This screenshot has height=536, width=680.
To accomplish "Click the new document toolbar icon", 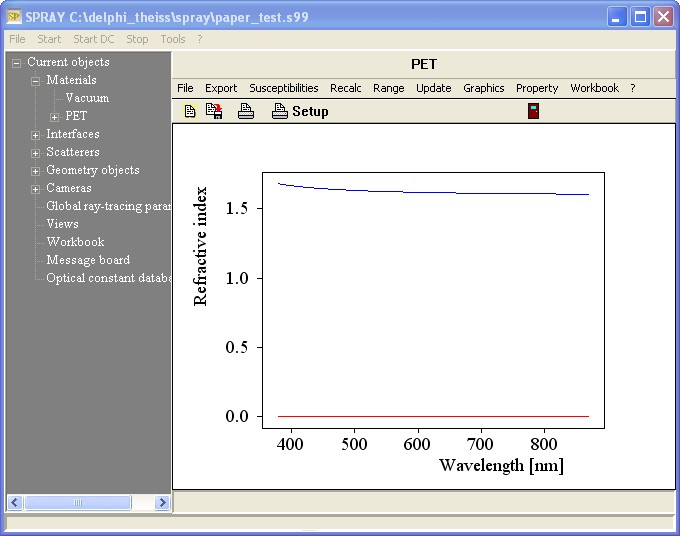I will 189,112.
